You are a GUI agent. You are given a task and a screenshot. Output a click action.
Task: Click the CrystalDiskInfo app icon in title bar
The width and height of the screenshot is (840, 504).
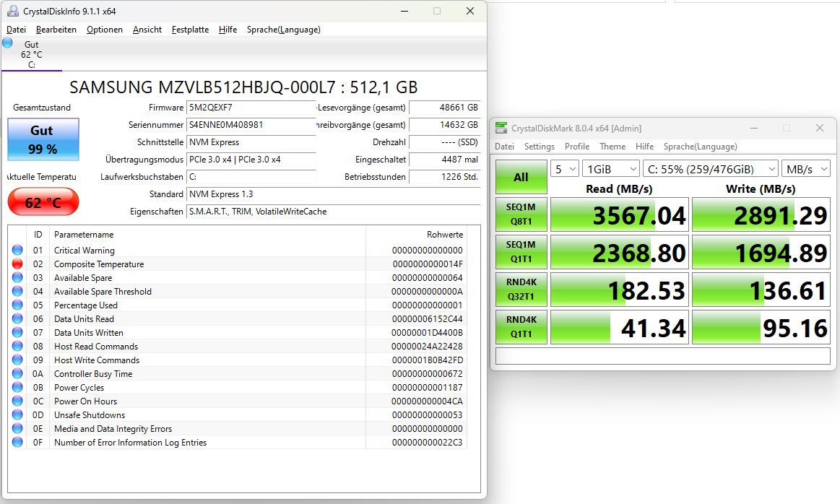click(13, 11)
